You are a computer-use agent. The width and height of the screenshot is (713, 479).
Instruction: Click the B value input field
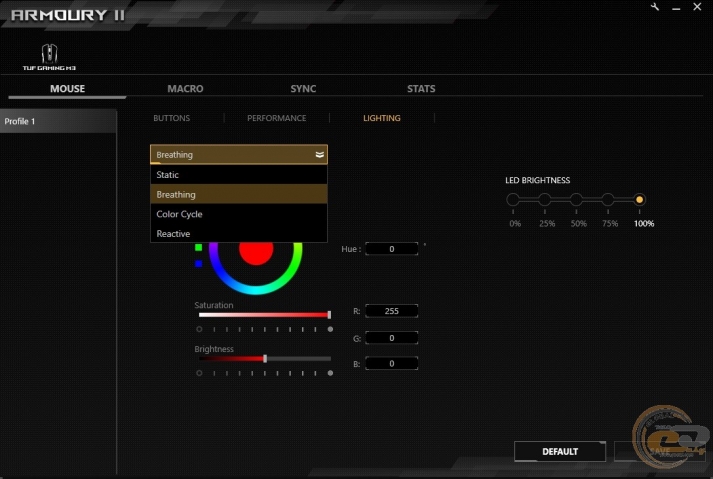click(x=392, y=363)
